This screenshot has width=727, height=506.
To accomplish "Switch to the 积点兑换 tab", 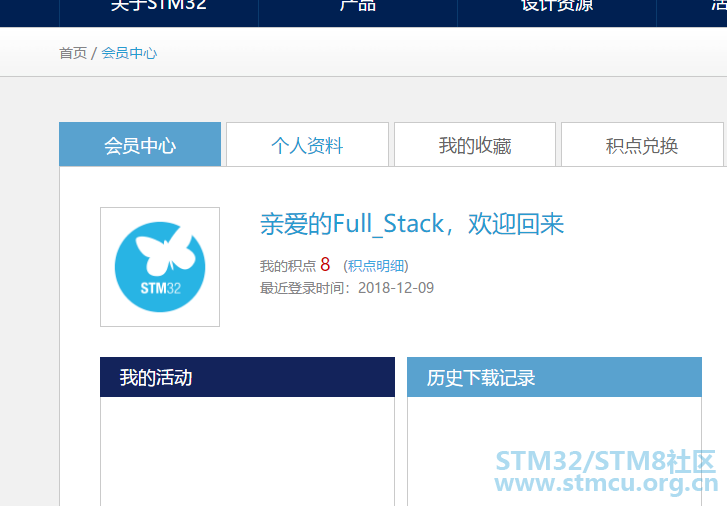I will pos(642,145).
